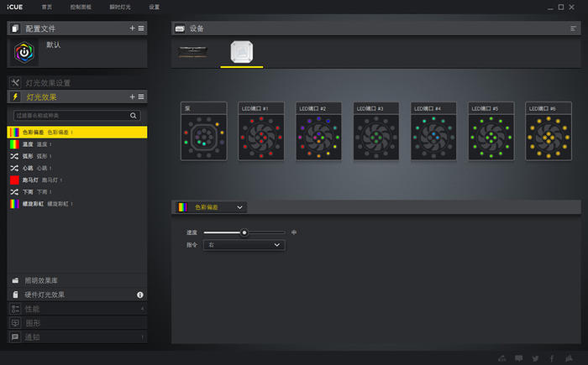Select the LED端口 #4 fan tile
The image size is (588, 365).
pos(433,131)
